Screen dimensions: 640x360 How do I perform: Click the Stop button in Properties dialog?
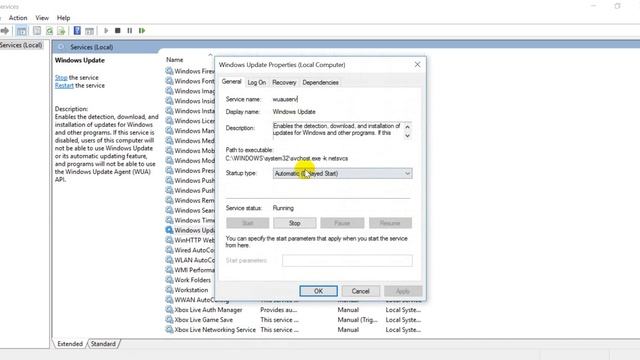(x=295, y=223)
